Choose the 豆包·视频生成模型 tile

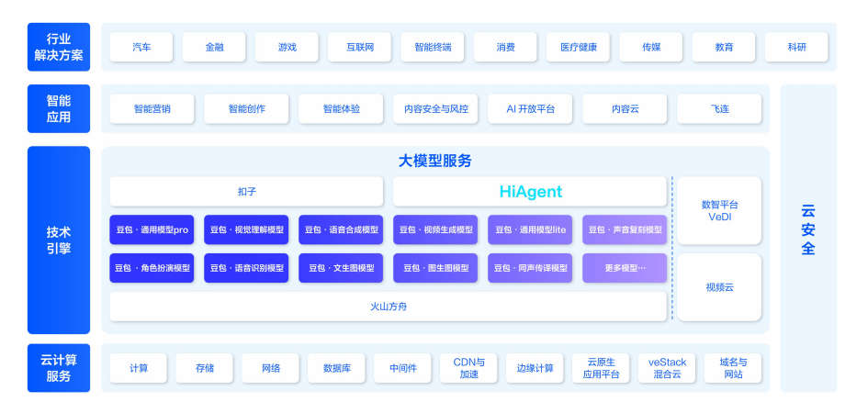click(435, 229)
